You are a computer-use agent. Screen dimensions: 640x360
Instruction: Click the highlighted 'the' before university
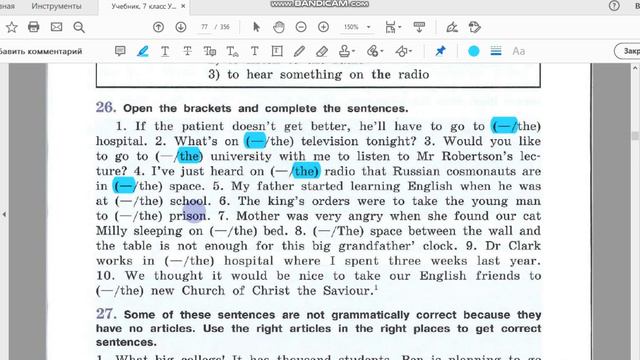pos(189,156)
